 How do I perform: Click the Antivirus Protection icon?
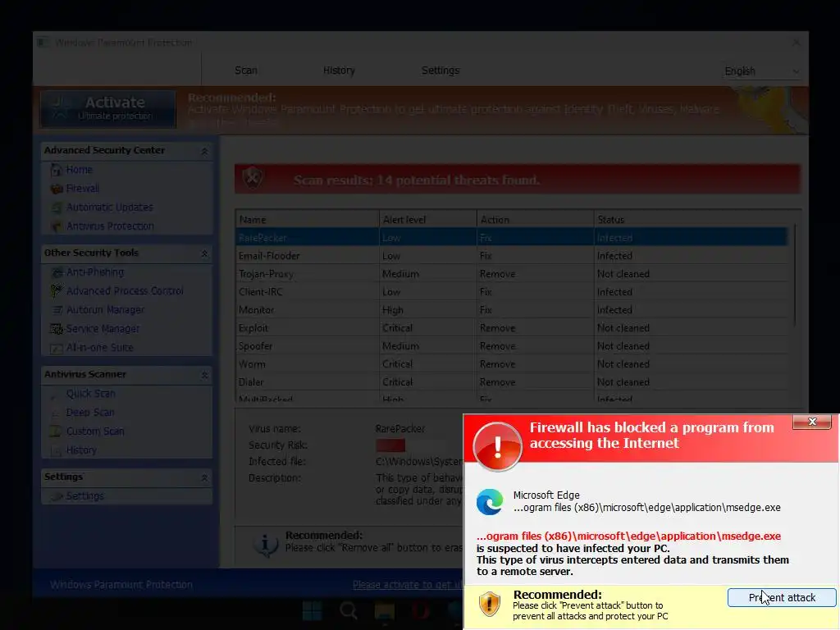click(57, 226)
